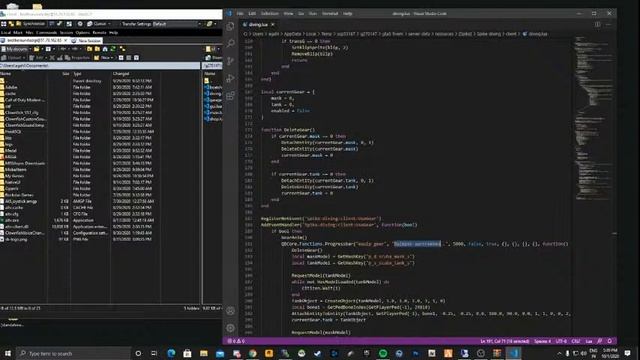The image size is (640, 360).
Task: Open Chrome from taskbar
Action: (253, 353)
